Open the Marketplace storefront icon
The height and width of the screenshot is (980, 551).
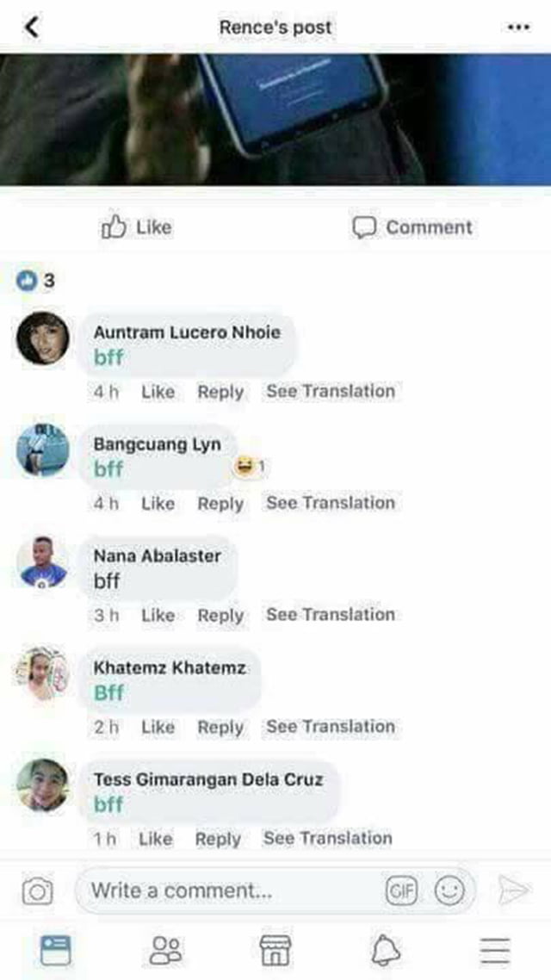(x=275, y=951)
